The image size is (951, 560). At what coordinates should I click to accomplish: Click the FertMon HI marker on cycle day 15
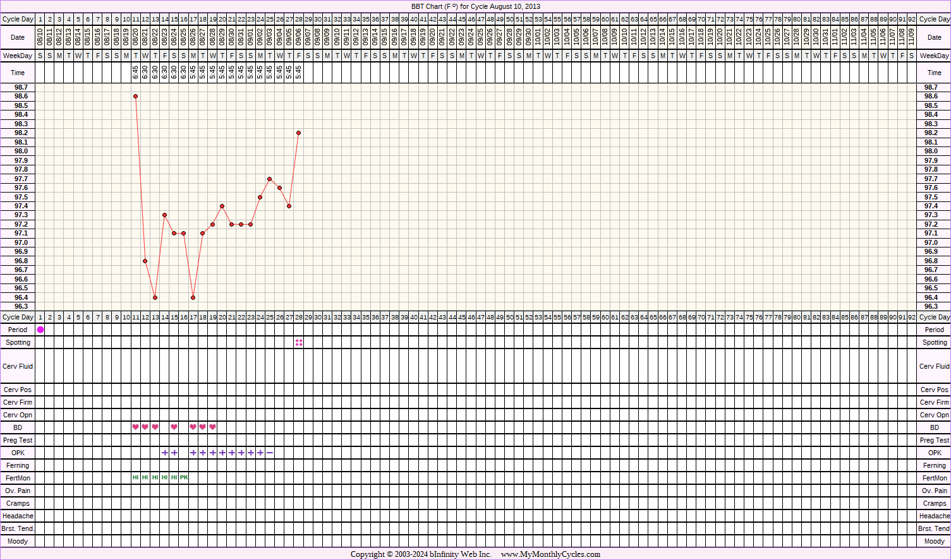pyautogui.click(x=174, y=478)
